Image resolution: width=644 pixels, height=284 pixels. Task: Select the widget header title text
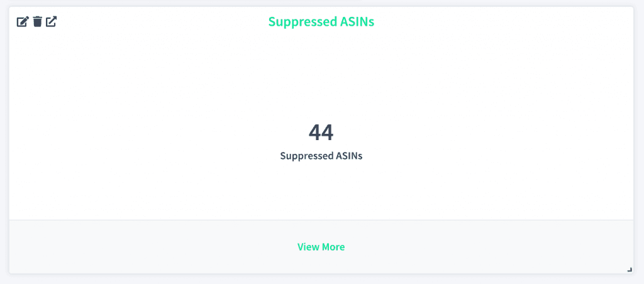coord(321,22)
